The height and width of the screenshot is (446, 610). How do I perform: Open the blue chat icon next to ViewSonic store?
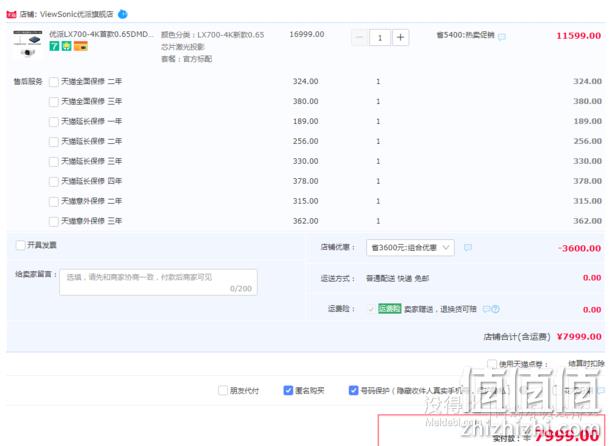123,14
